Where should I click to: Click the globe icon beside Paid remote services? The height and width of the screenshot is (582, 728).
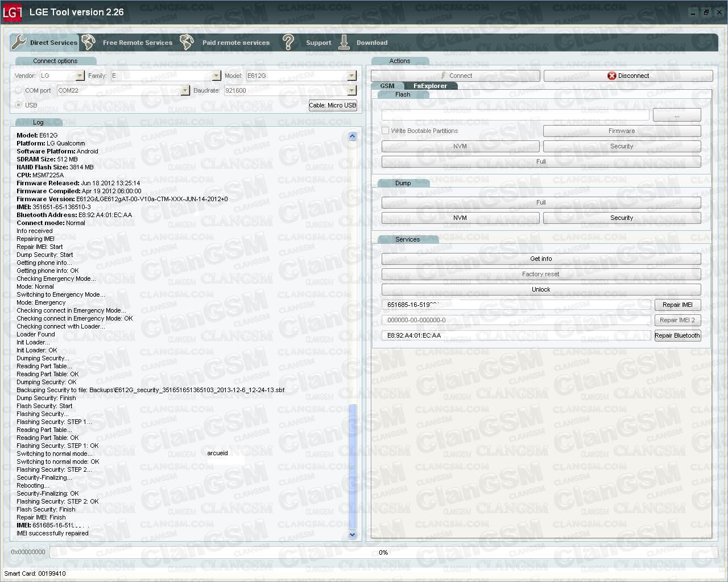(187, 42)
